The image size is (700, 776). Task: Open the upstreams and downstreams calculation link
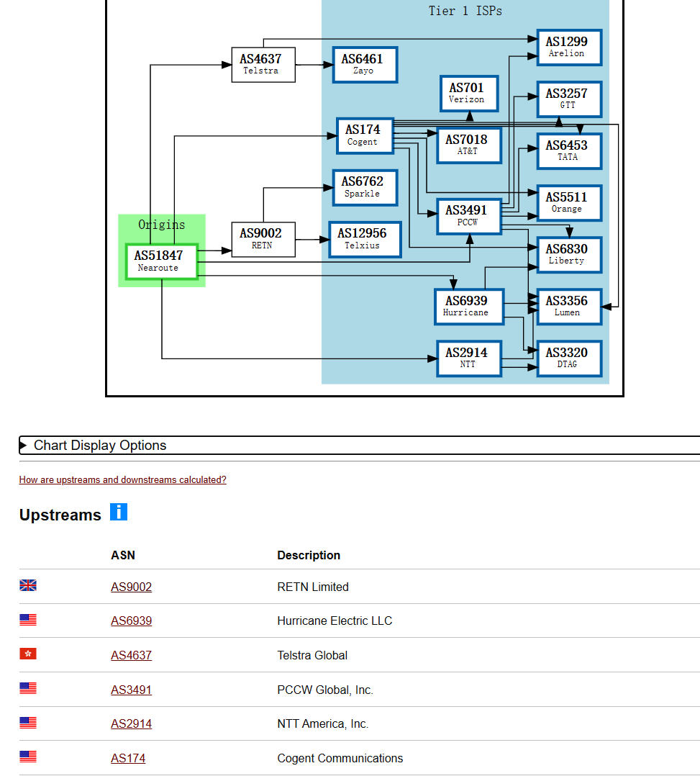tap(123, 479)
